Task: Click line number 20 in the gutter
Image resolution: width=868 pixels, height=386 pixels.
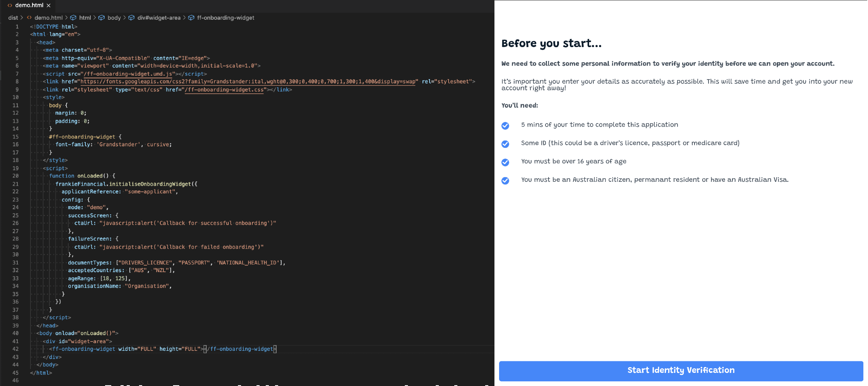Action: point(15,176)
